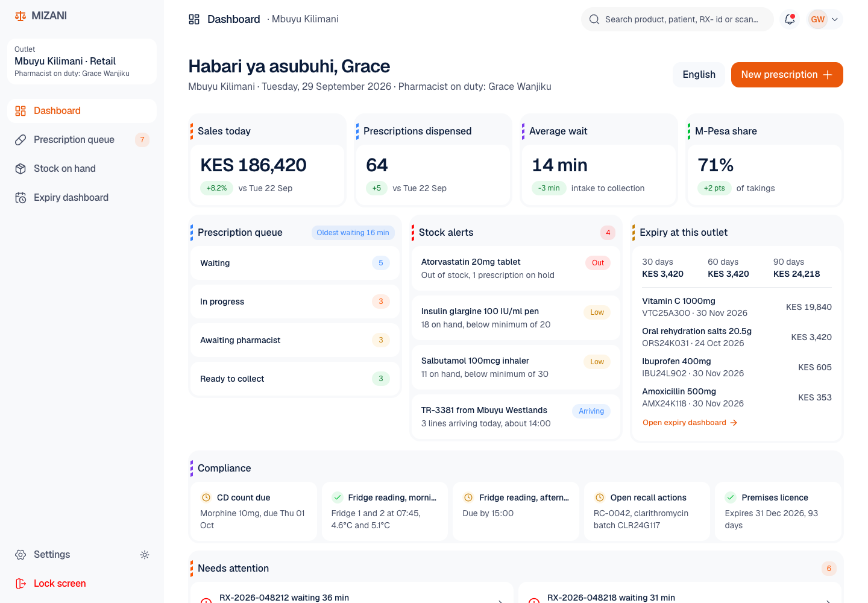This screenshot has height=603, width=868.
Task: Open the Waiting queue row
Action: [295, 263]
